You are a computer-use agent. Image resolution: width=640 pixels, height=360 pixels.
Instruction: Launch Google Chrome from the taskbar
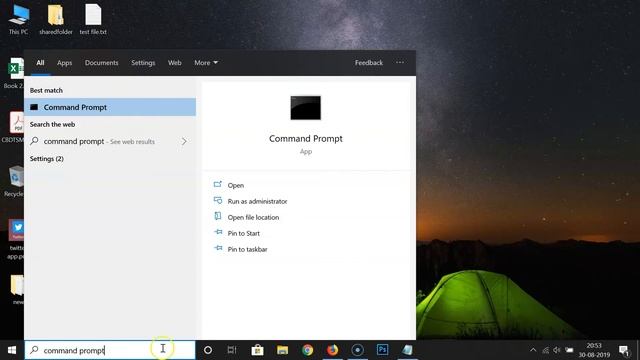pos(307,350)
